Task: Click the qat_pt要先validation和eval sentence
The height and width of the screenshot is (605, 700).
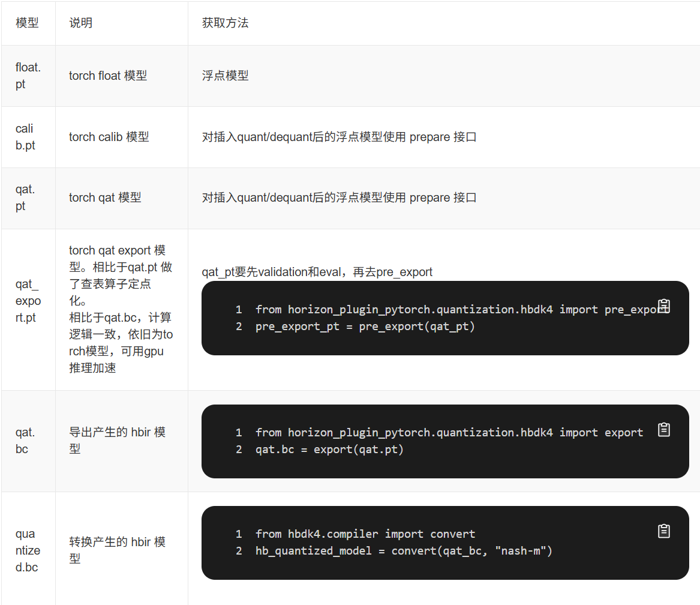Action: point(317,272)
